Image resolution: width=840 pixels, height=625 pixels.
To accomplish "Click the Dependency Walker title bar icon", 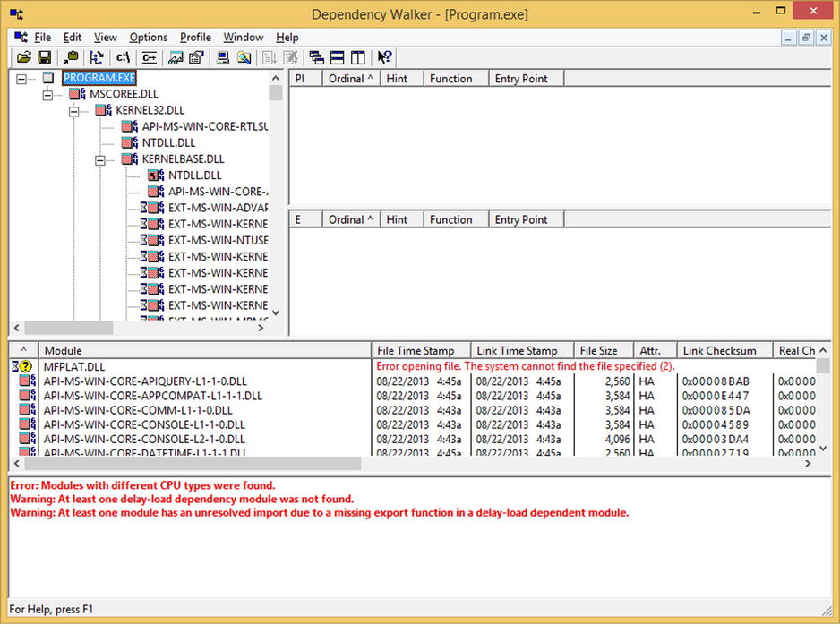I will coord(17,14).
